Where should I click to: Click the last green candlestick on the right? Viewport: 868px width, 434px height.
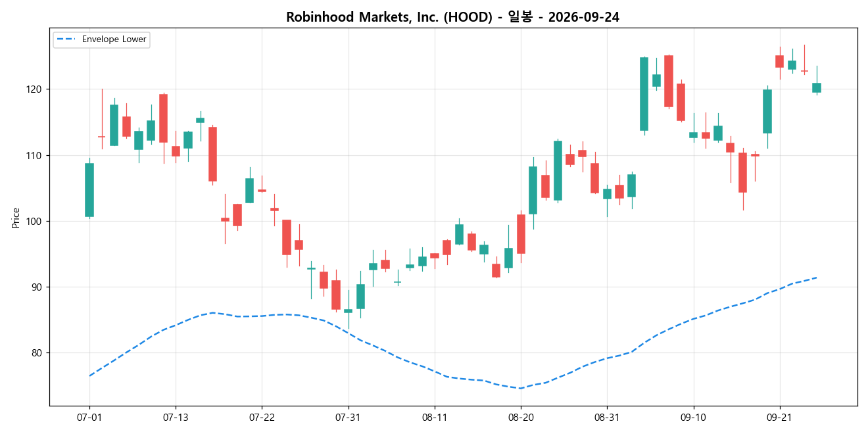click(x=817, y=87)
